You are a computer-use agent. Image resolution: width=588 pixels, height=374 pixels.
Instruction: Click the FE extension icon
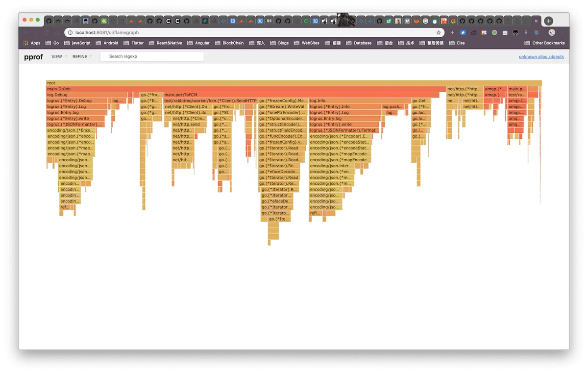click(x=484, y=32)
